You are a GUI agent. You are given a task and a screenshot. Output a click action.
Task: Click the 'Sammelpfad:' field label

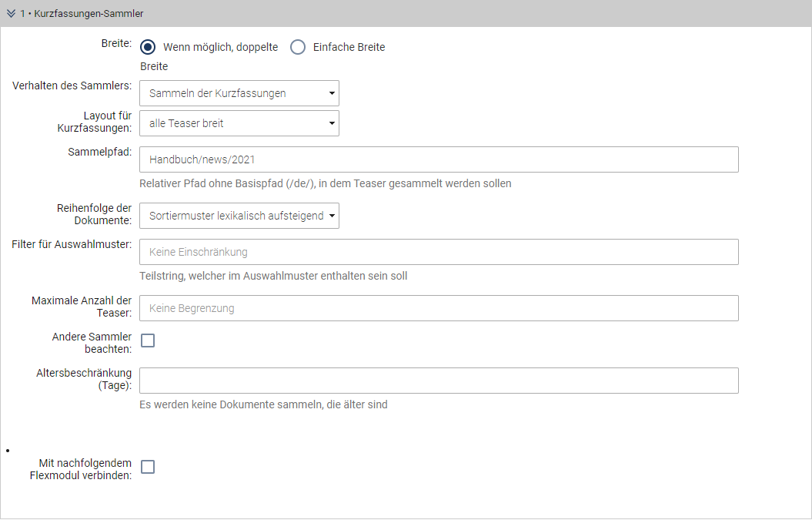99,152
